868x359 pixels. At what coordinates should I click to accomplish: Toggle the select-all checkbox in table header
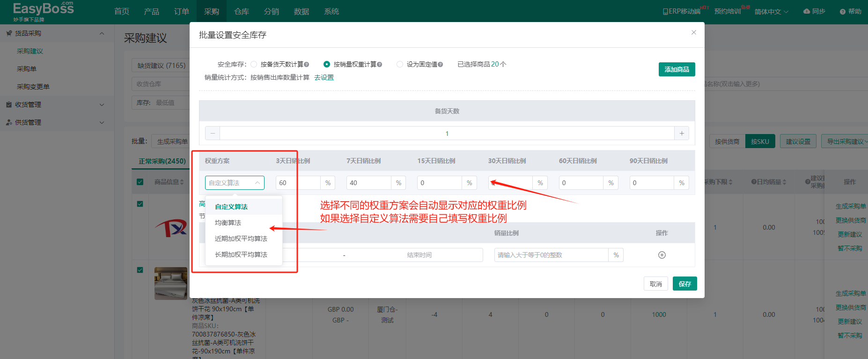click(140, 182)
